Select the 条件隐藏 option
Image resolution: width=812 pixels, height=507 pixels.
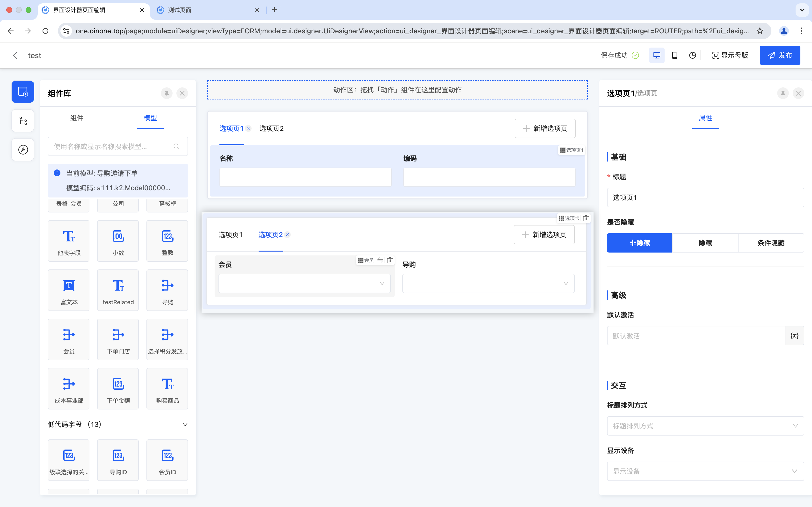(x=771, y=243)
